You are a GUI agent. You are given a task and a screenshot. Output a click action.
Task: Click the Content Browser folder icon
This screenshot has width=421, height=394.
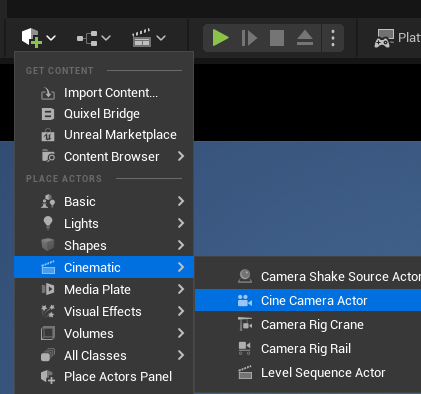tap(48, 156)
